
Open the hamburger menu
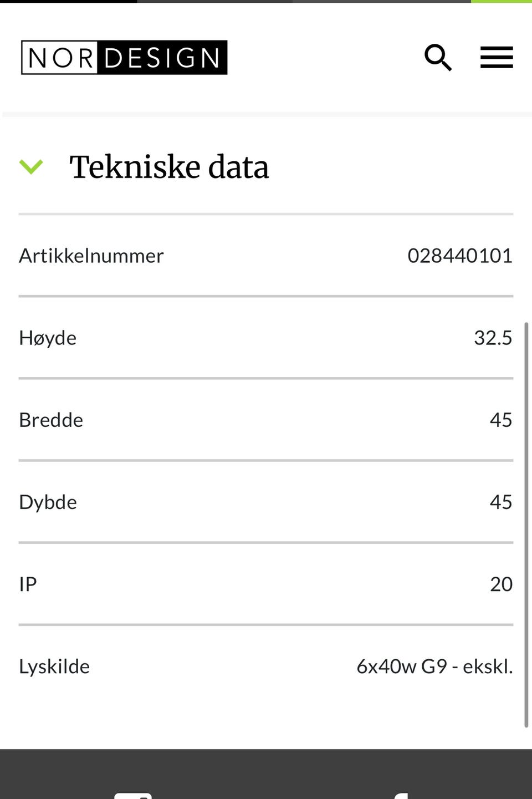click(497, 58)
